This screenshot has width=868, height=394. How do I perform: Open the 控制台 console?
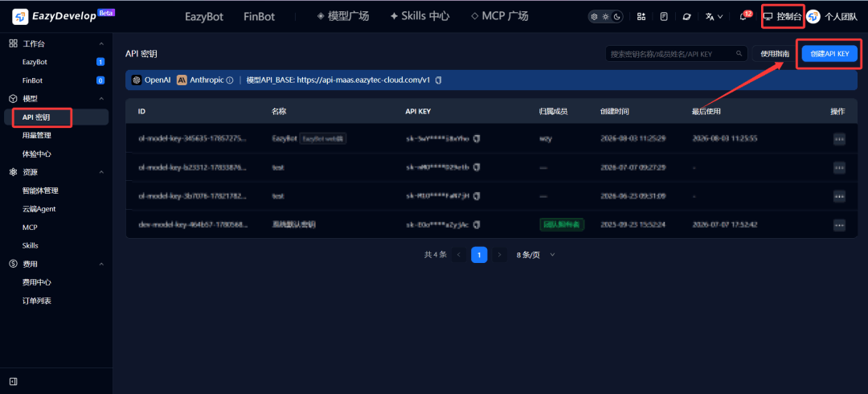pyautogui.click(x=782, y=17)
